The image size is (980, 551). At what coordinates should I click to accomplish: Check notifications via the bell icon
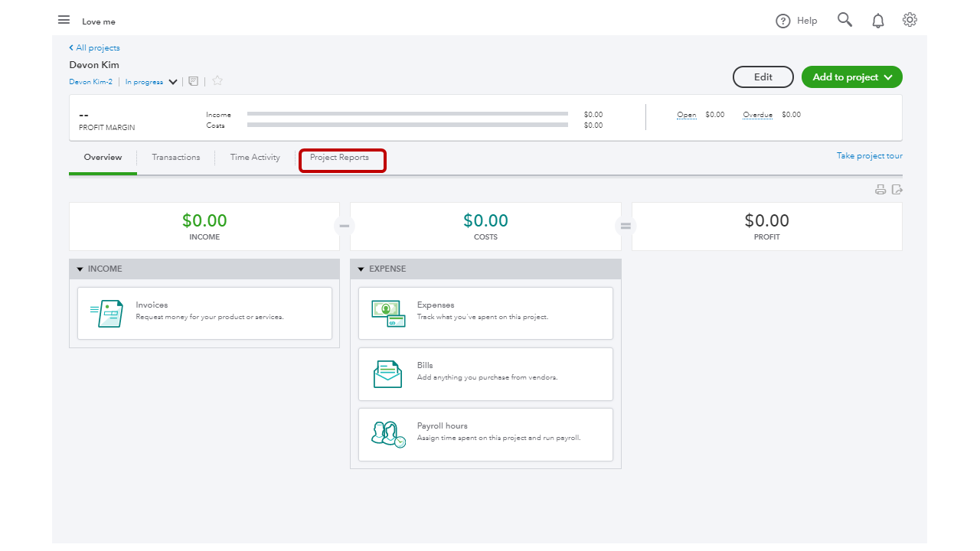tap(877, 19)
